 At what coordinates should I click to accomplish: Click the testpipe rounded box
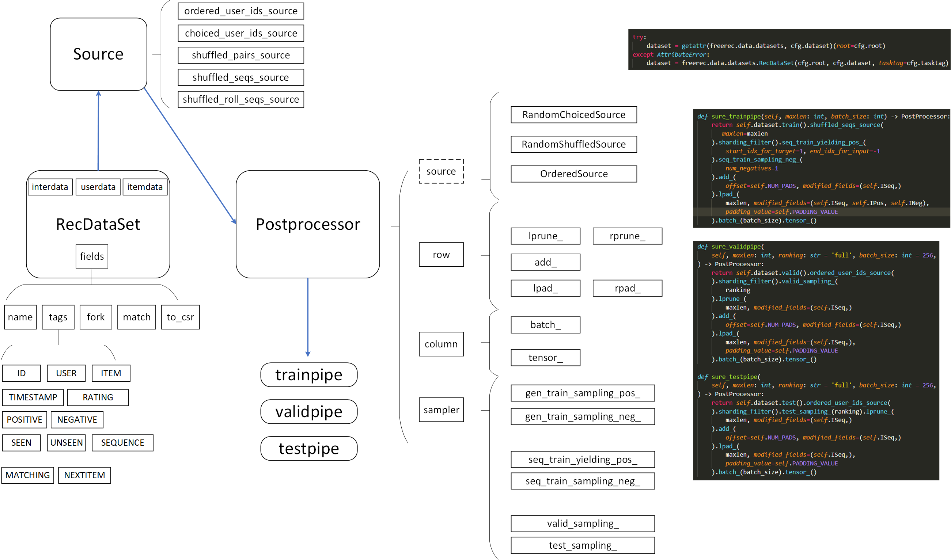(x=309, y=448)
